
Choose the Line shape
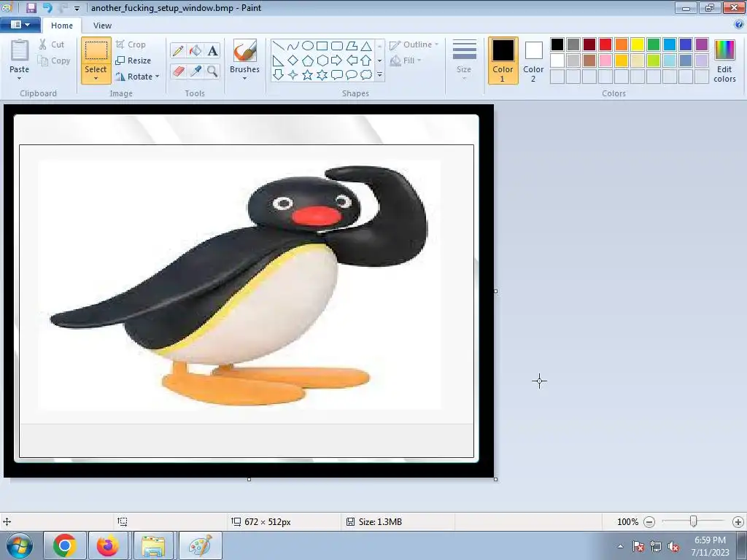(x=279, y=46)
